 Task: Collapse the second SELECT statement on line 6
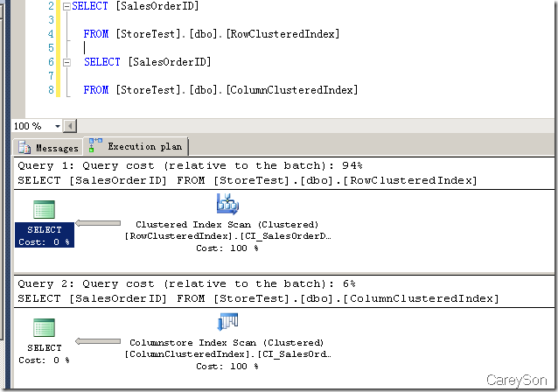click(66, 62)
